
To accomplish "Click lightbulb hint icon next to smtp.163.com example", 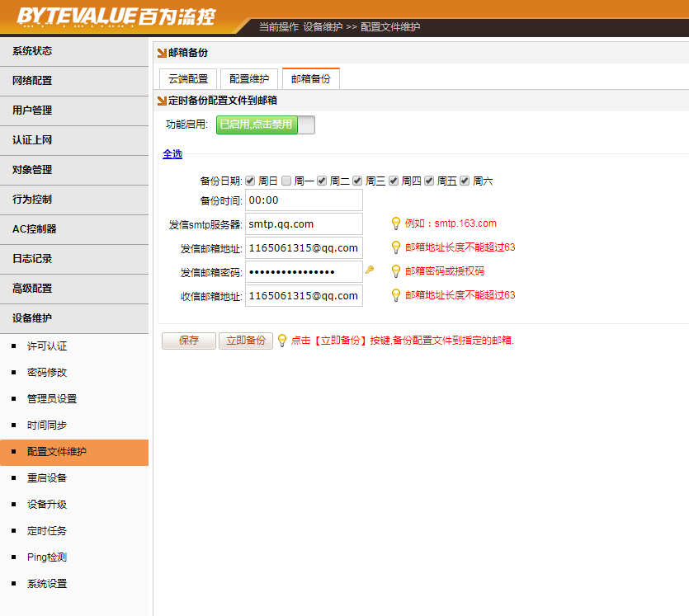I will (396, 223).
